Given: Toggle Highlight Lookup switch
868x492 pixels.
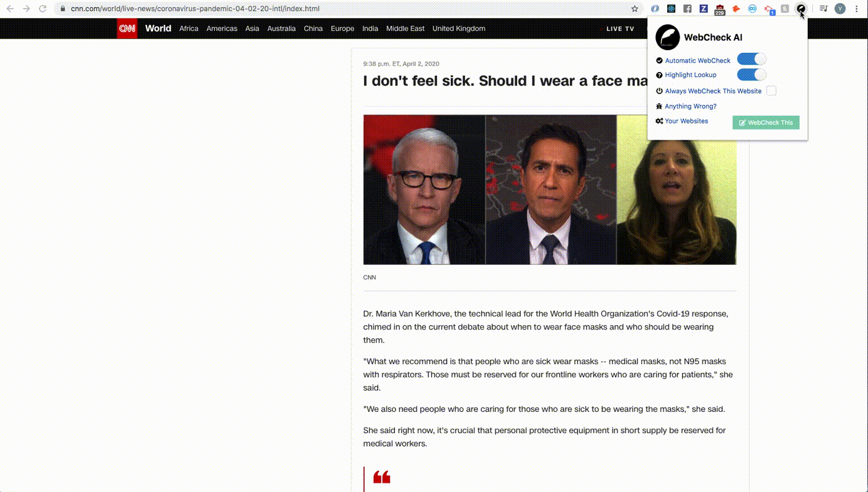Looking at the screenshot, I should 751,74.
